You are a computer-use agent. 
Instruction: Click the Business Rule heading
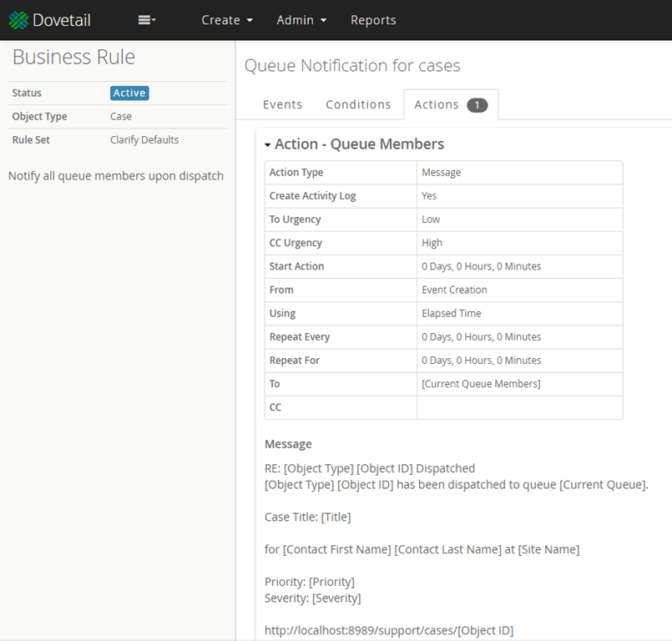(x=73, y=57)
